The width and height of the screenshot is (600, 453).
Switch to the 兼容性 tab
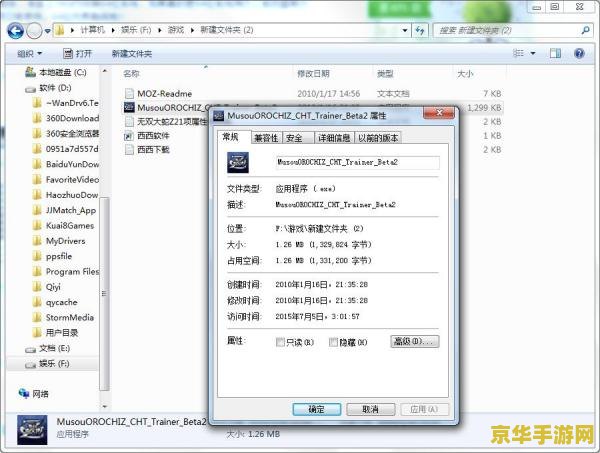[x=265, y=138]
